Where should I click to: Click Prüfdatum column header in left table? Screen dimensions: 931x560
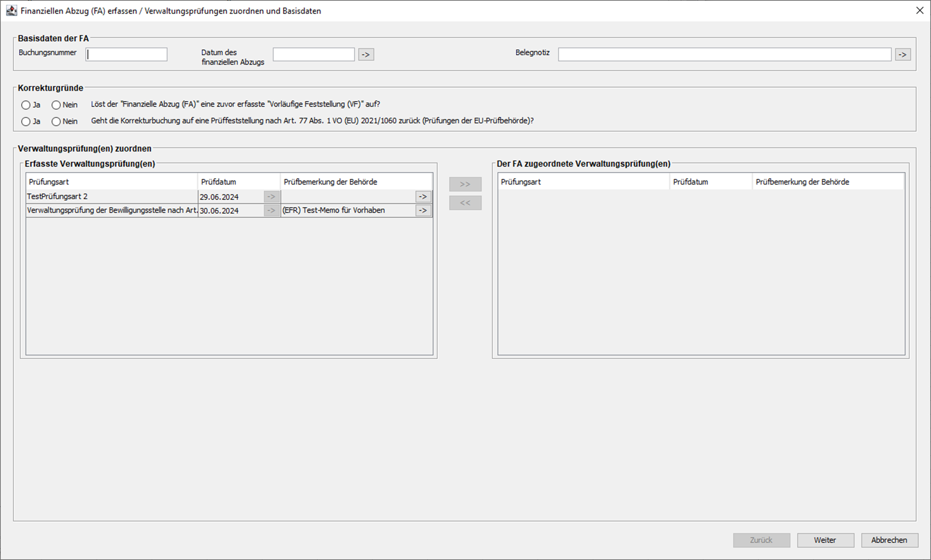tap(238, 182)
